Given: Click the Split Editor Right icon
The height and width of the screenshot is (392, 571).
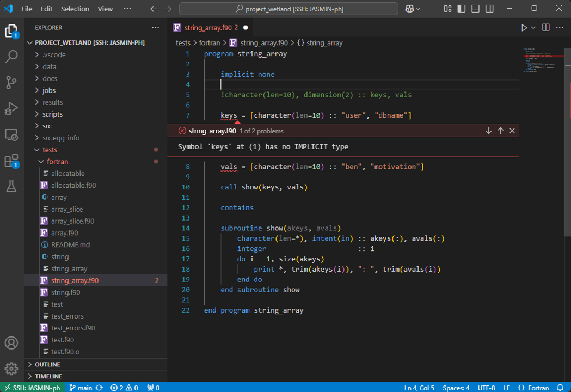Looking at the screenshot, I should [x=545, y=27].
